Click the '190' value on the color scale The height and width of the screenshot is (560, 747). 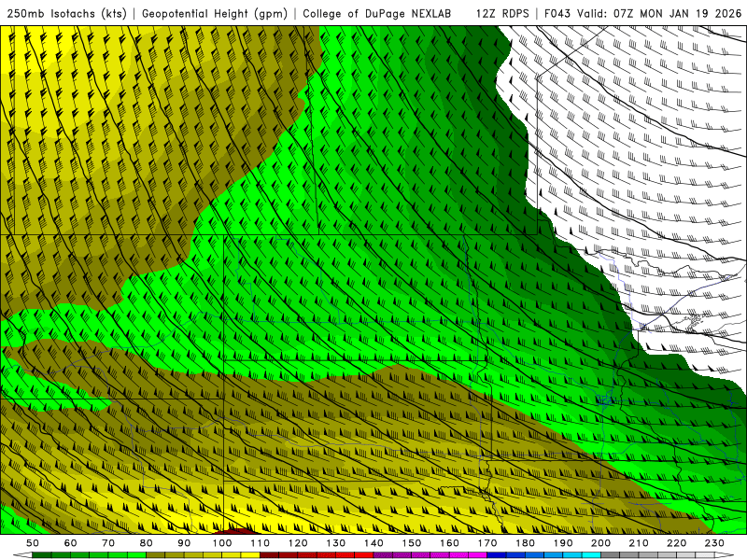(564, 543)
